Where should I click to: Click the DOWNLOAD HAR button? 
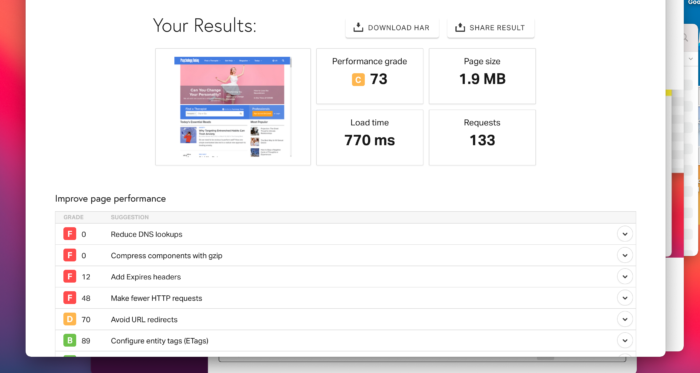pyautogui.click(x=392, y=28)
